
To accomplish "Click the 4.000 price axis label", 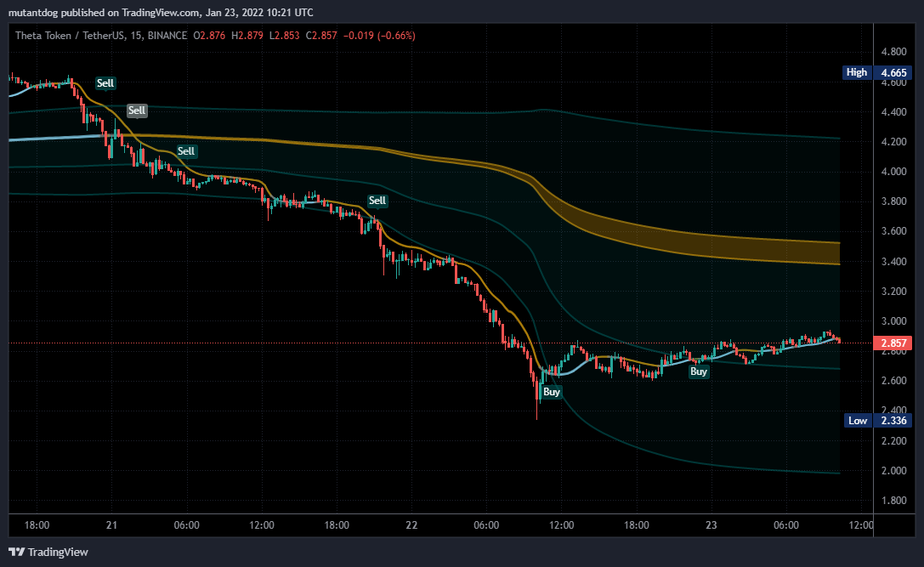I will point(893,172).
